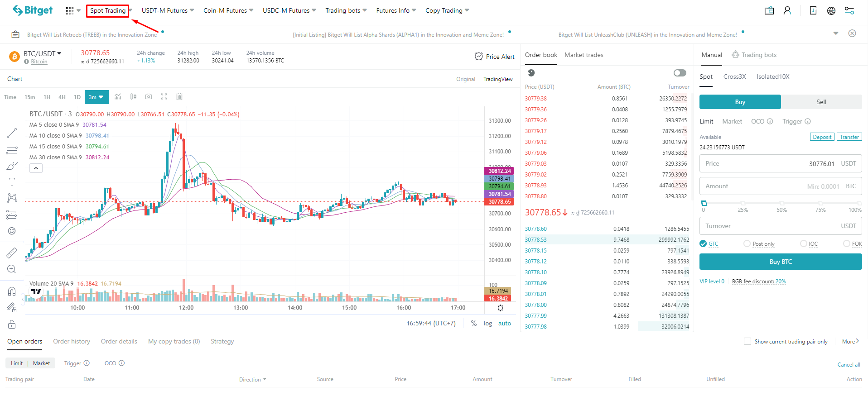This screenshot has height=396, width=868.
Task: Select the text annotation tool
Action: [x=12, y=182]
